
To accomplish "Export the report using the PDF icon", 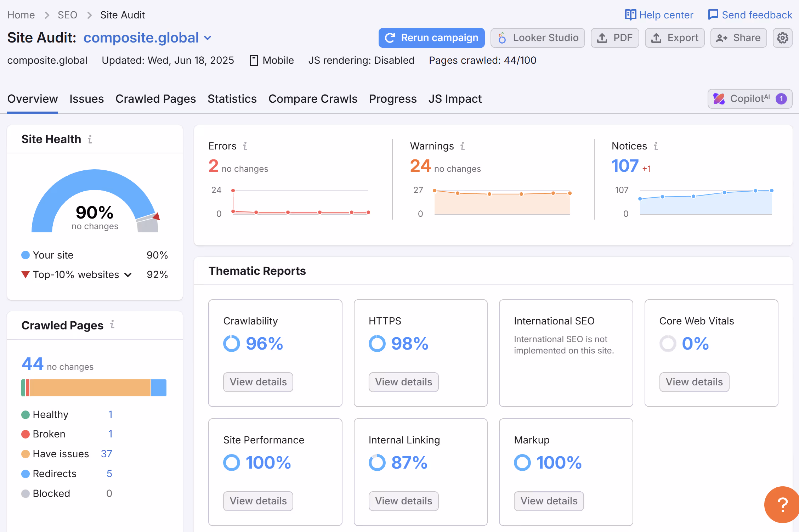I will 602,38.
